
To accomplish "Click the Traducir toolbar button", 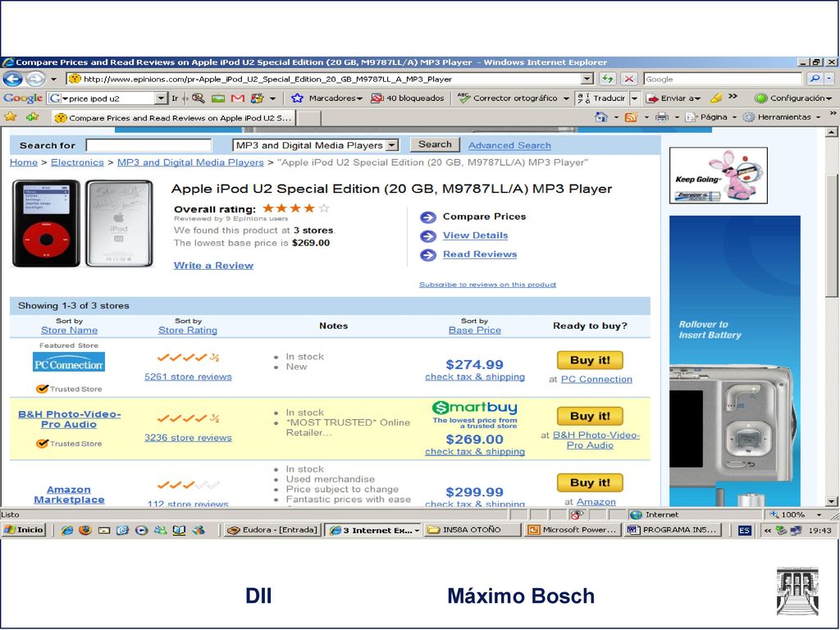I will 601,98.
